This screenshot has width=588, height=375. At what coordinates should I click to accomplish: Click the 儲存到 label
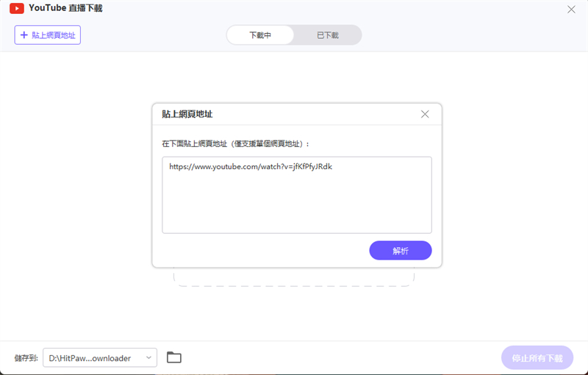pyautogui.click(x=26, y=358)
